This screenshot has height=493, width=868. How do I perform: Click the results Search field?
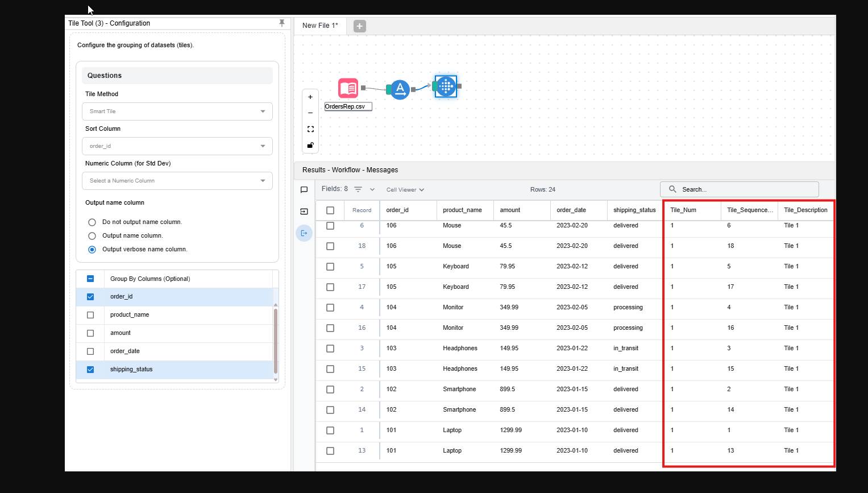[x=745, y=189]
